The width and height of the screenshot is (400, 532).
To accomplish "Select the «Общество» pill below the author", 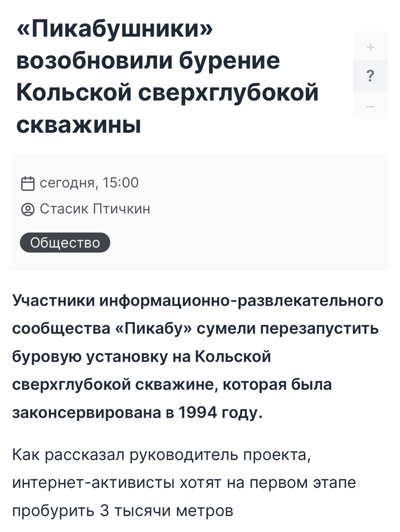I will pyautogui.click(x=64, y=243).
